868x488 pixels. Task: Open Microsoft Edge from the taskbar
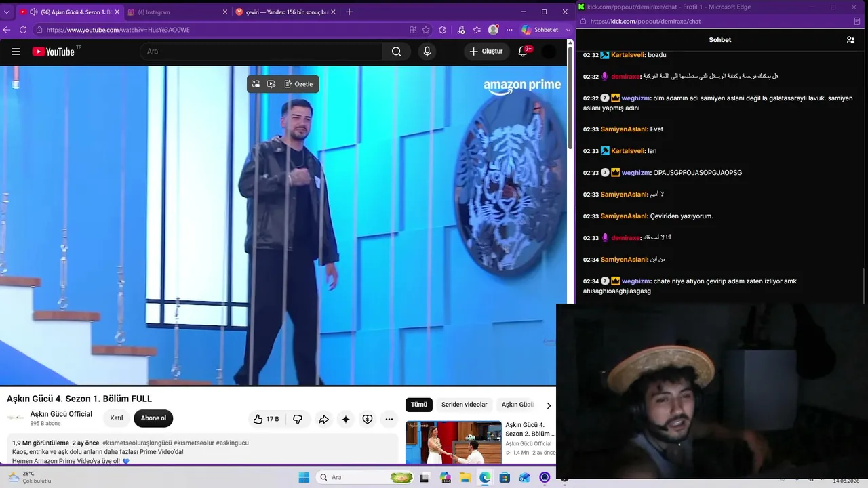pyautogui.click(x=485, y=477)
